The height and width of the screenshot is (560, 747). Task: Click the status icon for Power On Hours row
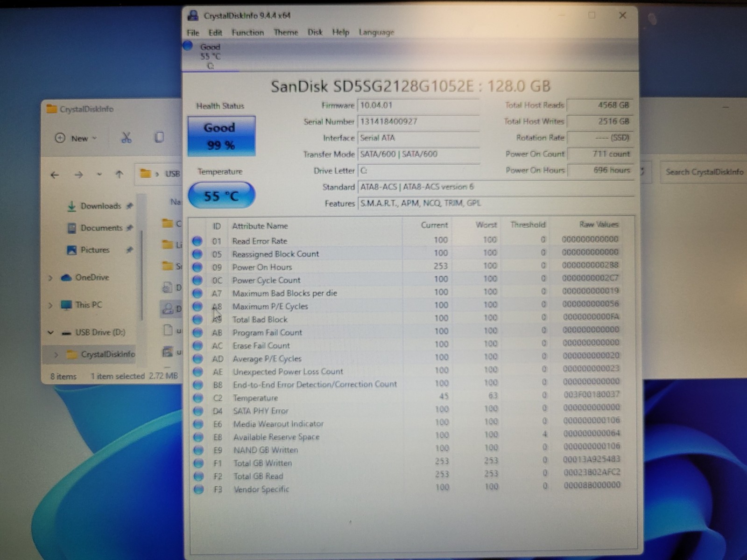[x=197, y=267]
